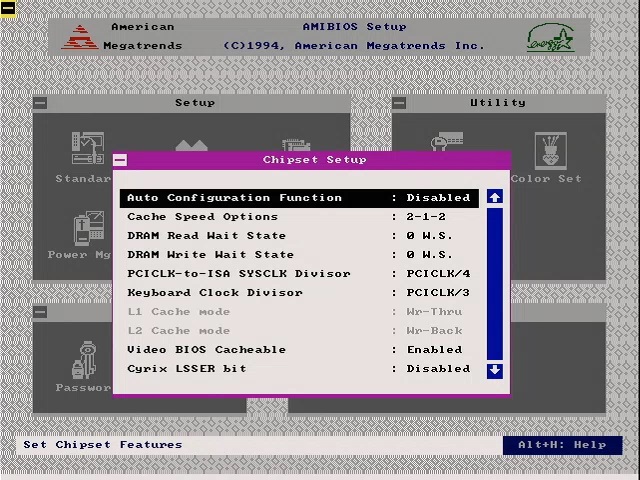Viewport: 640px width, 480px height.
Task: Click the greyed L2 Cache mode row
Action: coord(299,331)
